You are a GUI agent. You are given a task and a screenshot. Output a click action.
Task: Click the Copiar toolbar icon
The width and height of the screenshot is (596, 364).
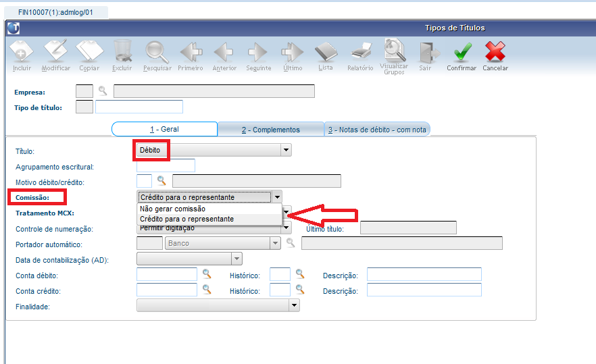(89, 51)
